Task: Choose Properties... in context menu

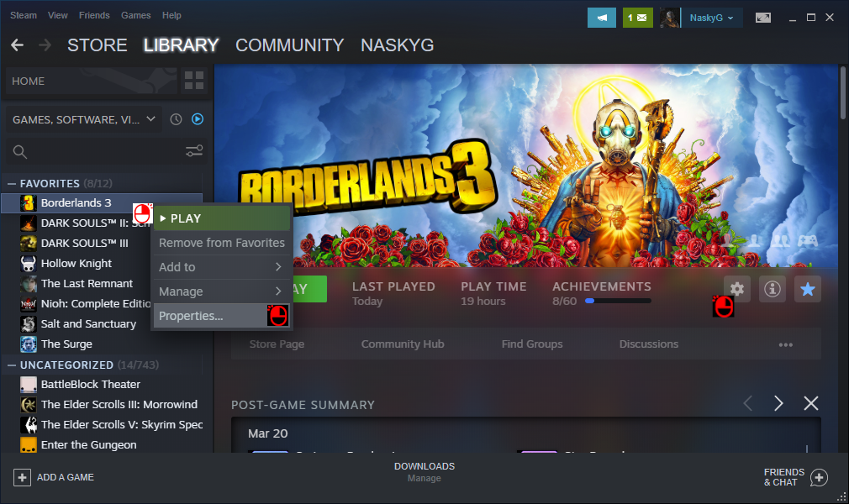Action: (221, 316)
